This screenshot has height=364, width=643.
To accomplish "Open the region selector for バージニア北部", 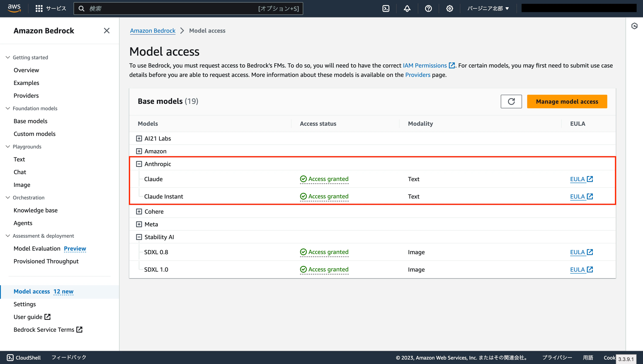I will [488, 8].
